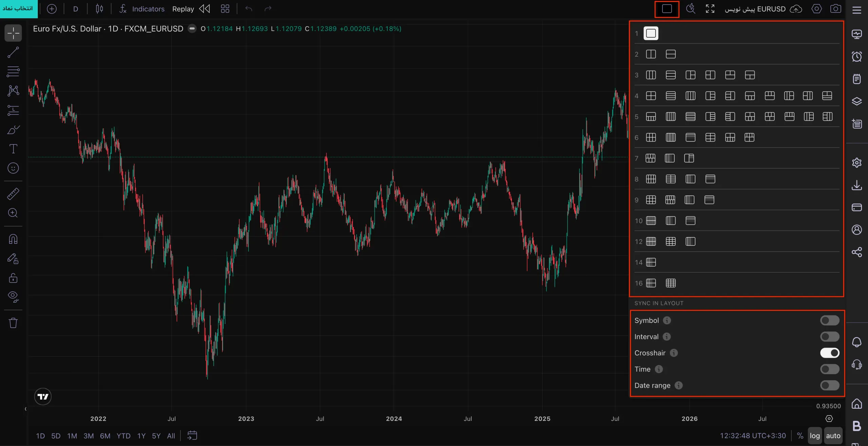Take a chart snapshot with camera icon

click(x=835, y=9)
